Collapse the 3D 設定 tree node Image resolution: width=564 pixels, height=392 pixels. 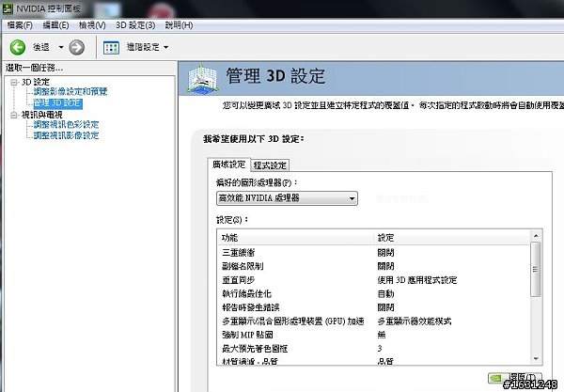click(x=14, y=82)
